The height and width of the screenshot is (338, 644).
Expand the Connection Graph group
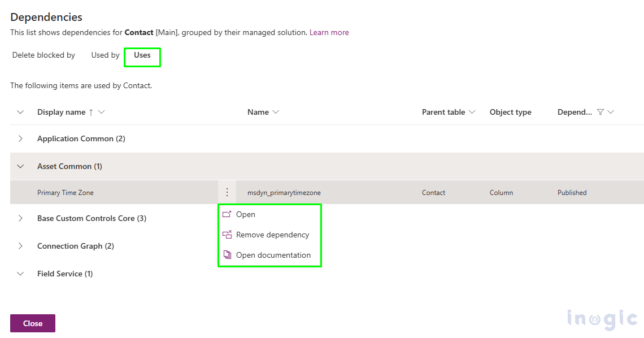coord(21,246)
